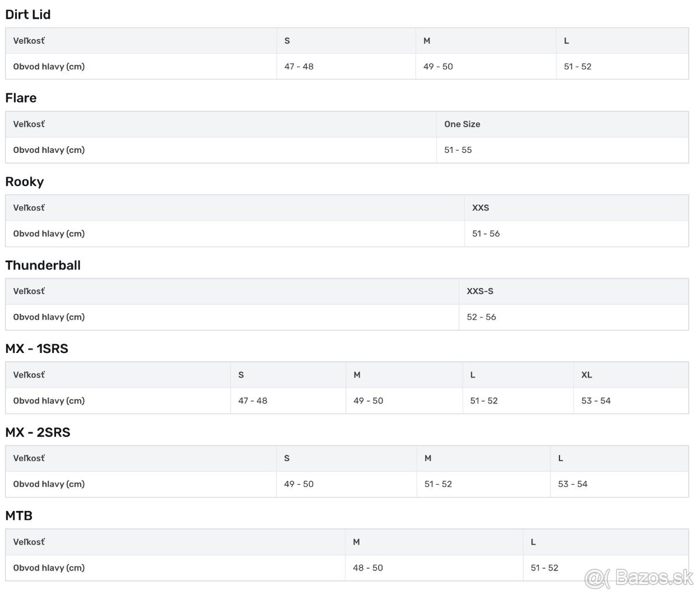Select the MTB section heading
The height and width of the screenshot is (595, 700).
(x=19, y=516)
